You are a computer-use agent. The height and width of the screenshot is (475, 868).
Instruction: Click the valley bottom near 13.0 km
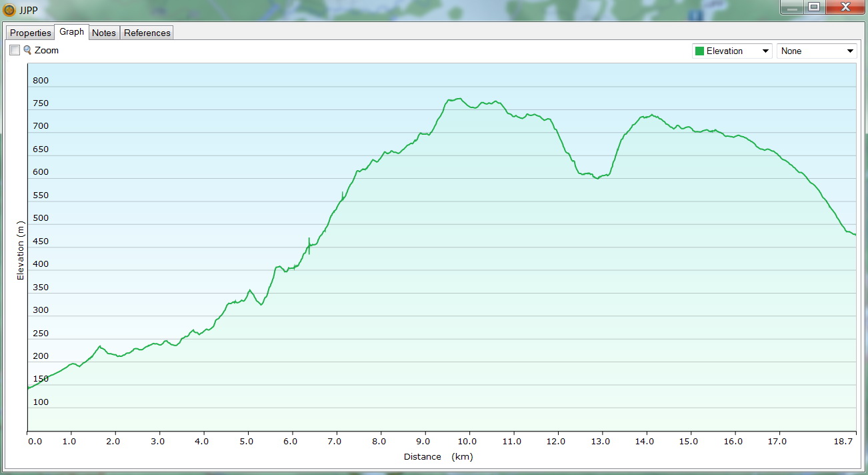pyautogui.click(x=597, y=179)
